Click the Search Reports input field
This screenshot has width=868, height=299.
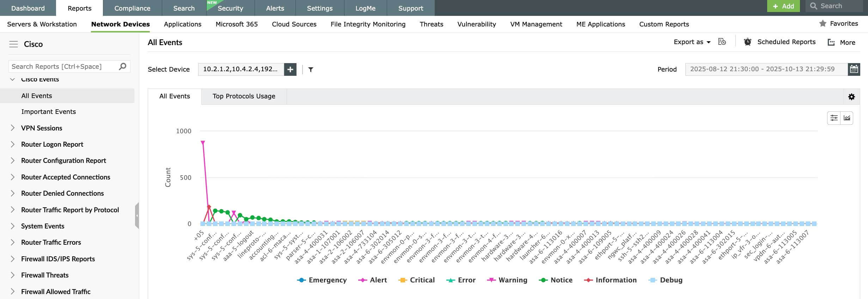pyautogui.click(x=63, y=67)
